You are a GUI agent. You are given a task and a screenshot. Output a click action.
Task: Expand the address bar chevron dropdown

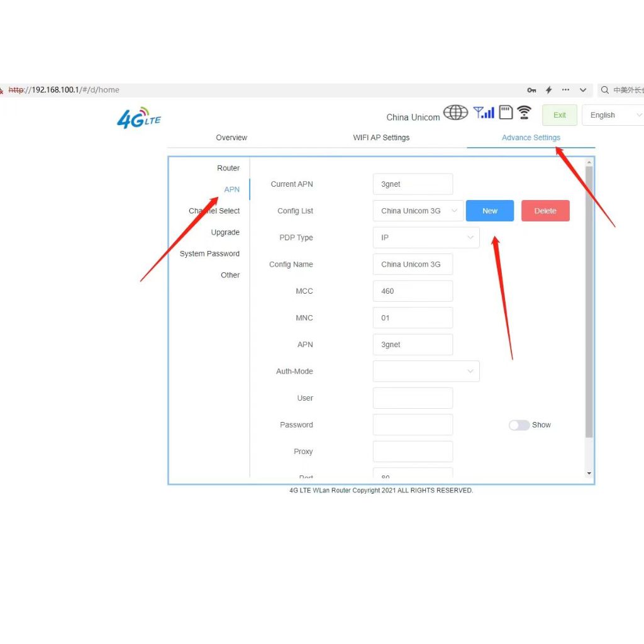[x=583, y=90]
